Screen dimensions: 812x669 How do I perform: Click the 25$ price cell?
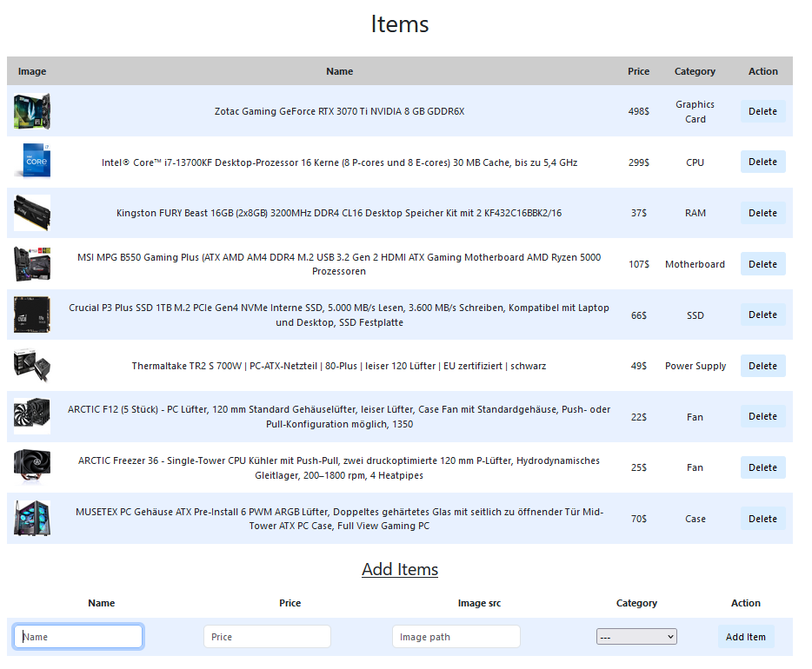[638, 467]
